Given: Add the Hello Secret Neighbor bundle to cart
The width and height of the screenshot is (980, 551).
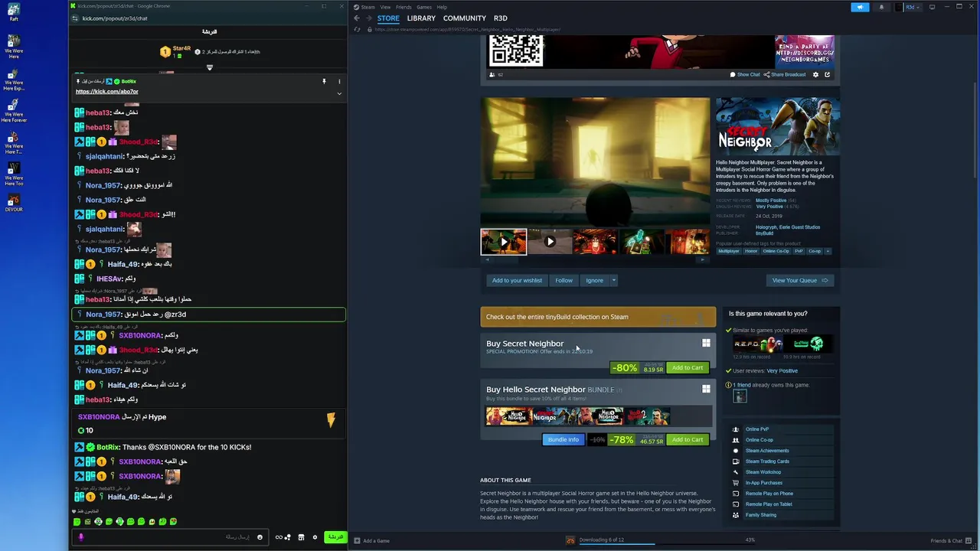Looking at the screenshot, I should tap(687, 440).
